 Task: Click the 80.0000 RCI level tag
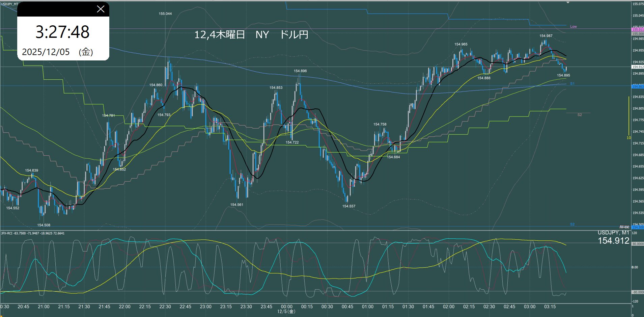click(x=637, y=244)
